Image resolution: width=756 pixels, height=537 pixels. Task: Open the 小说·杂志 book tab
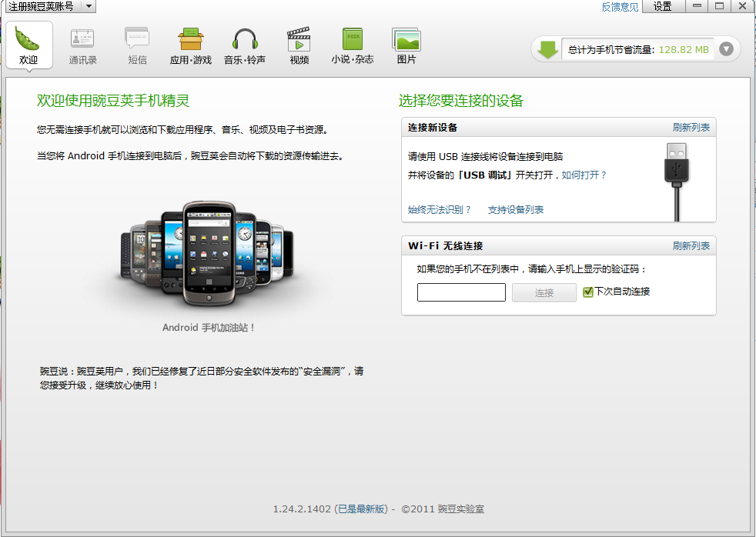(353, 45)
